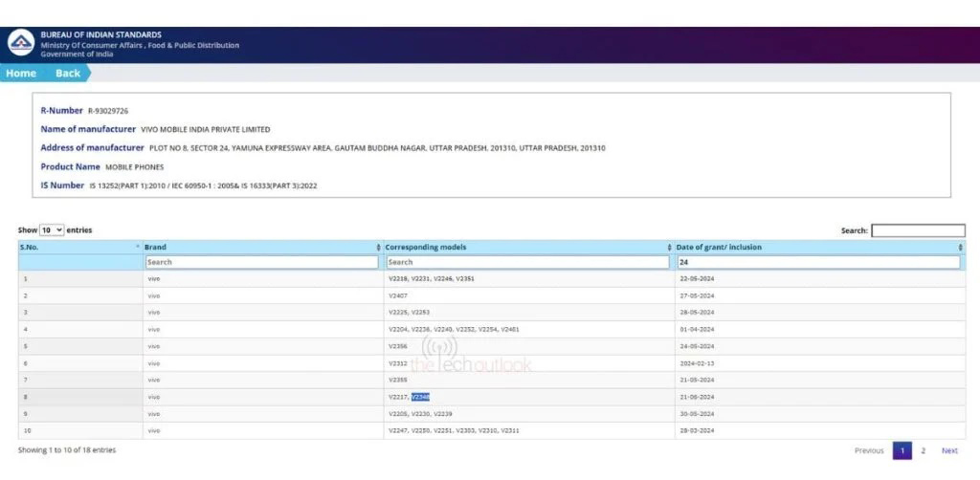Click the 'BUREAU OF INDIAN STANDARDS' header title

point(100,35)
